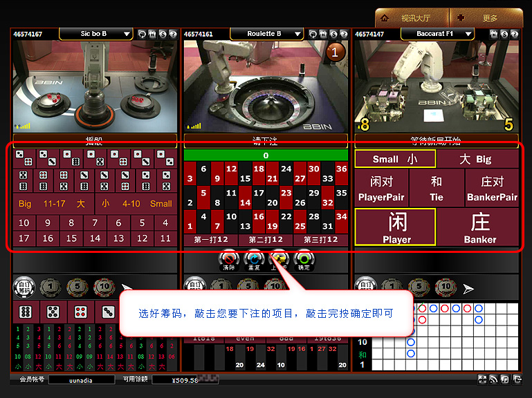Select the 闲 Player bet box
532x398 pixels.
click(396, 227)
